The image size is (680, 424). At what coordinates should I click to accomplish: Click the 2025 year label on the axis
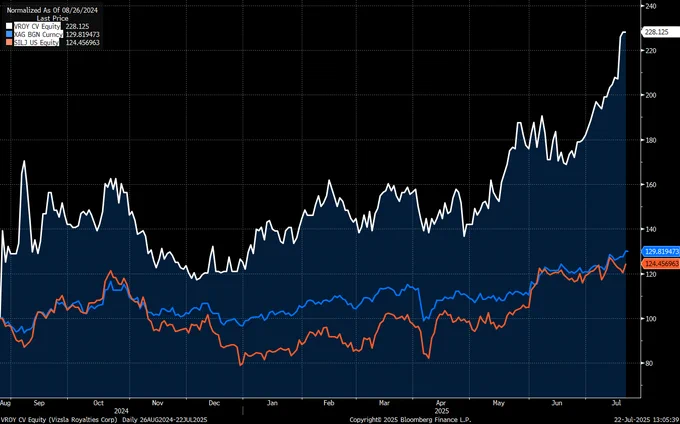[442, 411]
